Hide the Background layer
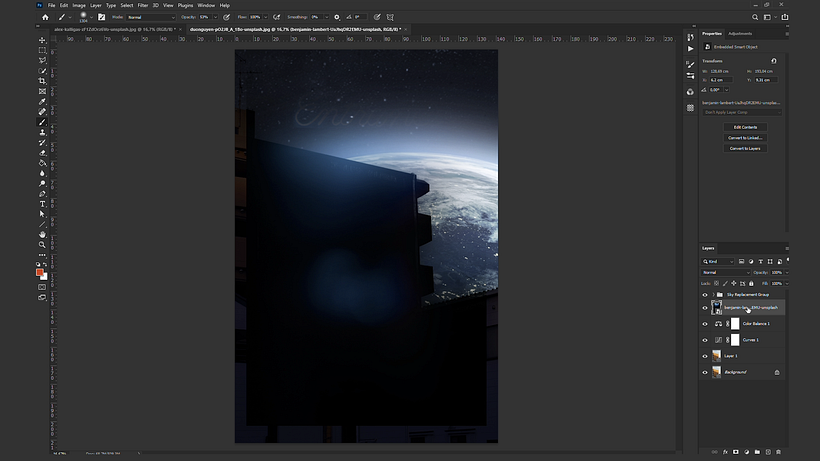The image size is (820, 461). coord(705,373)
